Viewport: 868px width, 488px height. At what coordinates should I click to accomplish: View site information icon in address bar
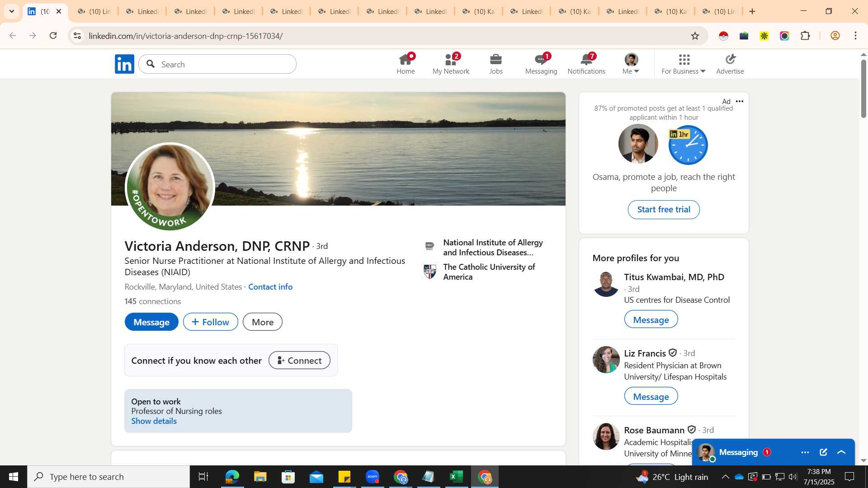pyautogui.click(x=77, y=36)
